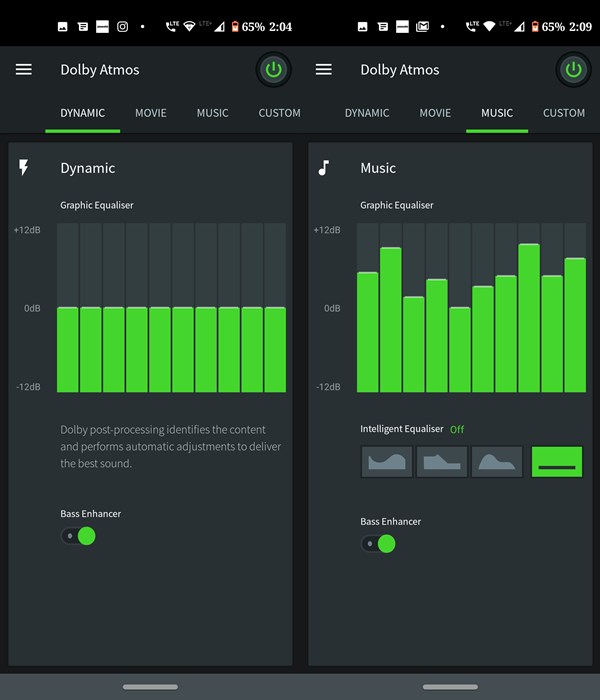The image size is (600, 700).
Task: Click the green 'Off' status text
Action: 457,429
